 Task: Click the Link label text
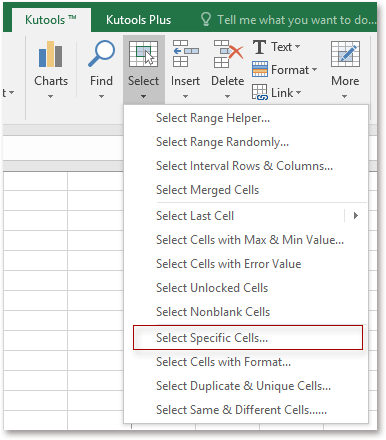pyautogui.click(x=282, y=93)
